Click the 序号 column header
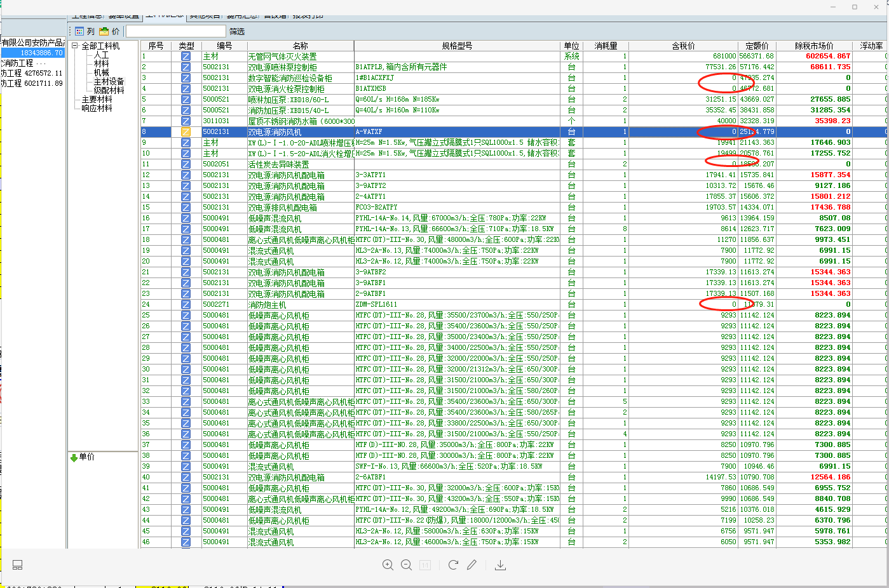 tap(156, 46)
